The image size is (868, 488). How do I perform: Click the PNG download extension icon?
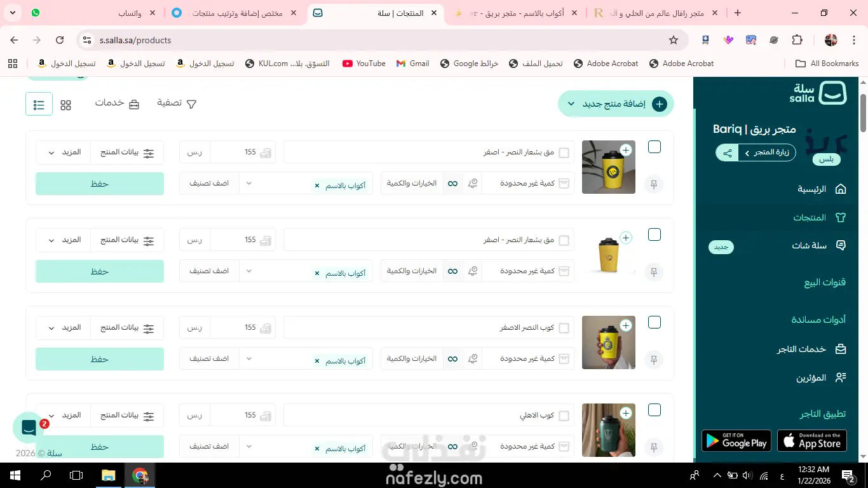coord(705,40)
